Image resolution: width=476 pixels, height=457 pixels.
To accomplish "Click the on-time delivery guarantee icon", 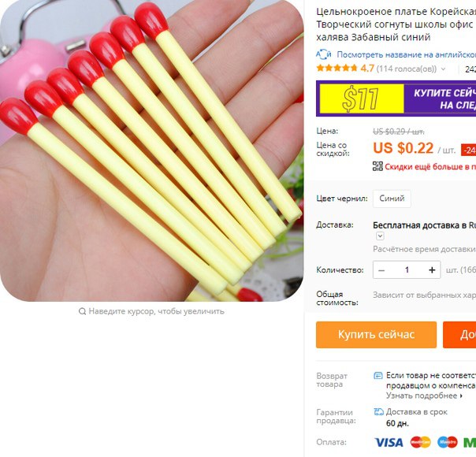I will coord(378,412).
